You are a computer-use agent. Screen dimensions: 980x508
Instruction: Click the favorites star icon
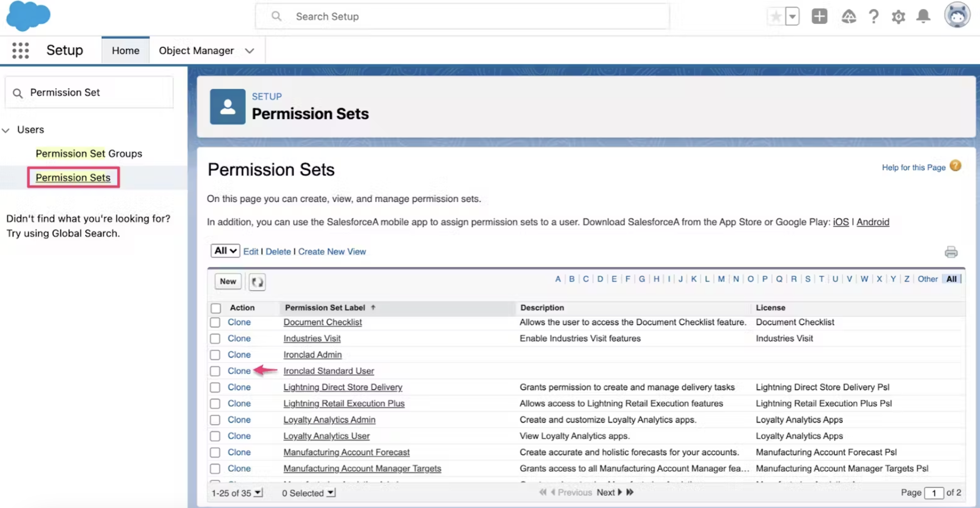click(x=776, y=16)
